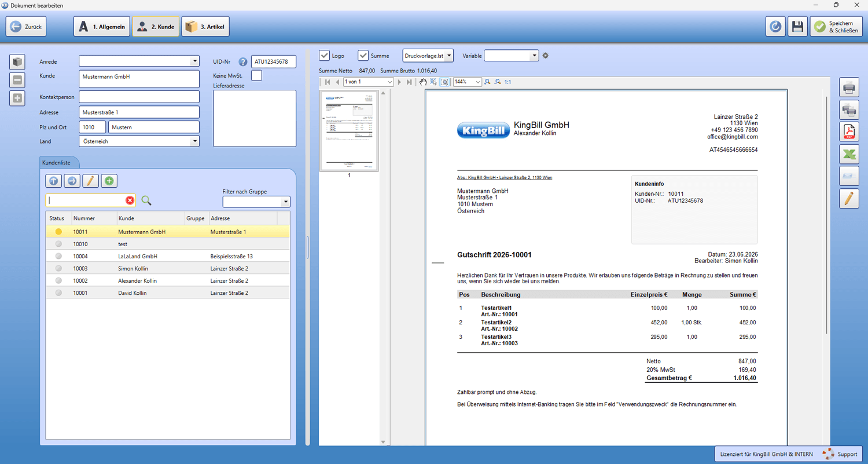Print the document with the single printer icon
This screenshot has width=868, height=464.
point(849,87)
